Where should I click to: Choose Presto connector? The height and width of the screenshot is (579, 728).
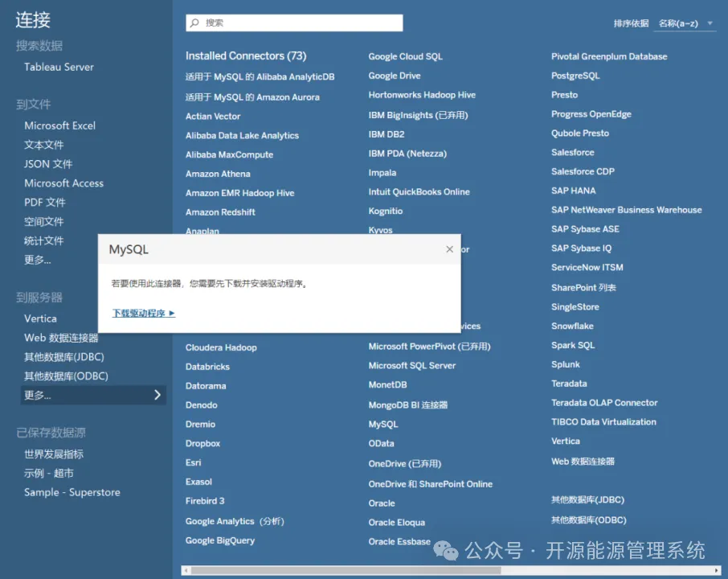[565, 95]
